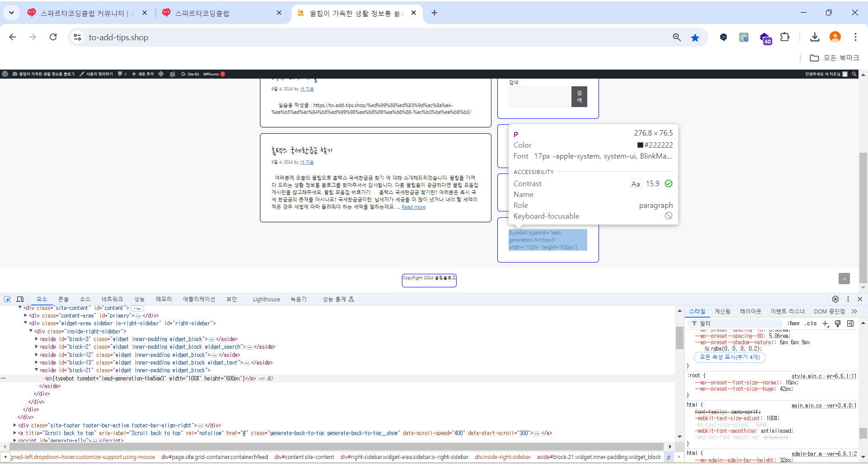Image resolution: width=868 pixels, height=464 pixels.
Task: Show more Styles pane tabs chevron
Action: (x=854, y=311)
